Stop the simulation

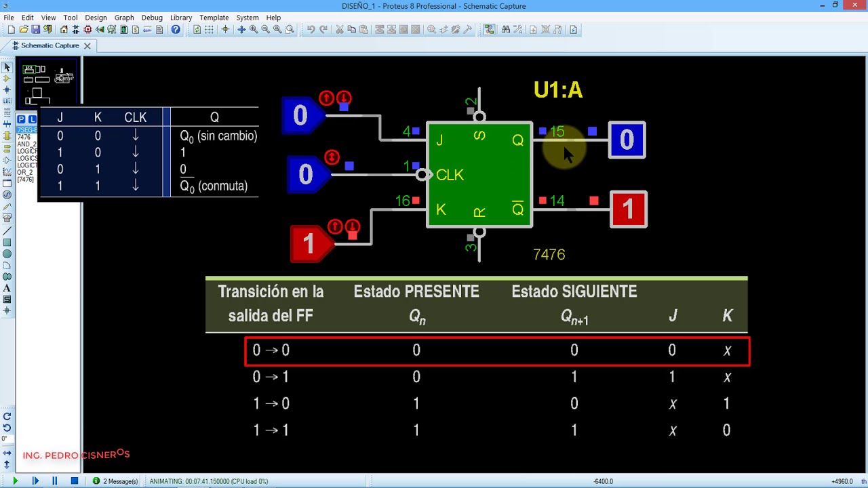coord(75,481)
